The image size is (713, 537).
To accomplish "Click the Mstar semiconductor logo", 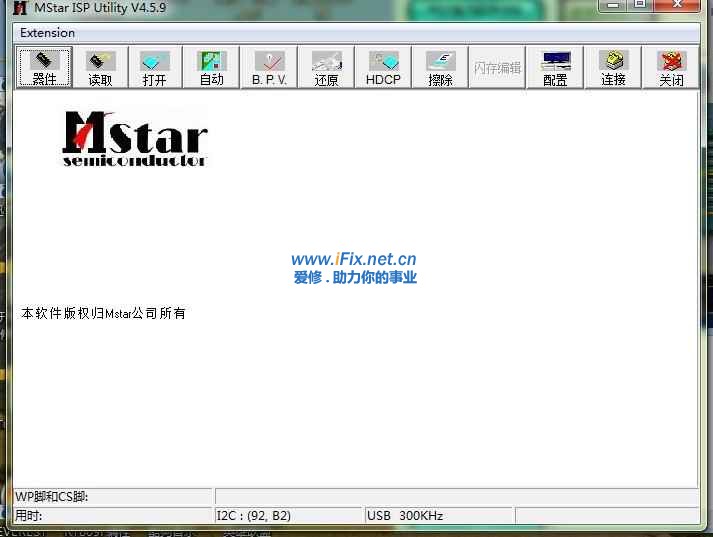I will (x=135, y=138).
